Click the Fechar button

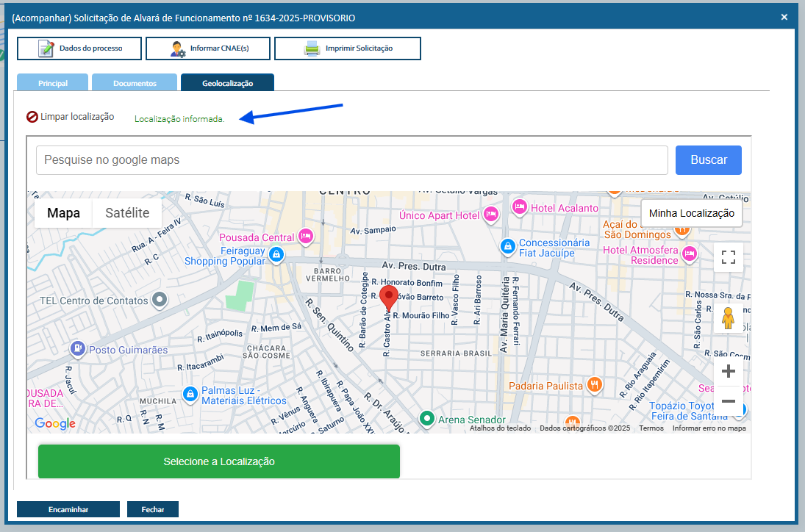153,509
